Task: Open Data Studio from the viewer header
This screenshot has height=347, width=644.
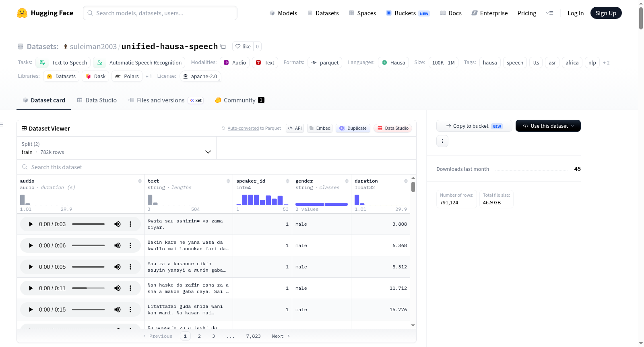Action: 393,128
